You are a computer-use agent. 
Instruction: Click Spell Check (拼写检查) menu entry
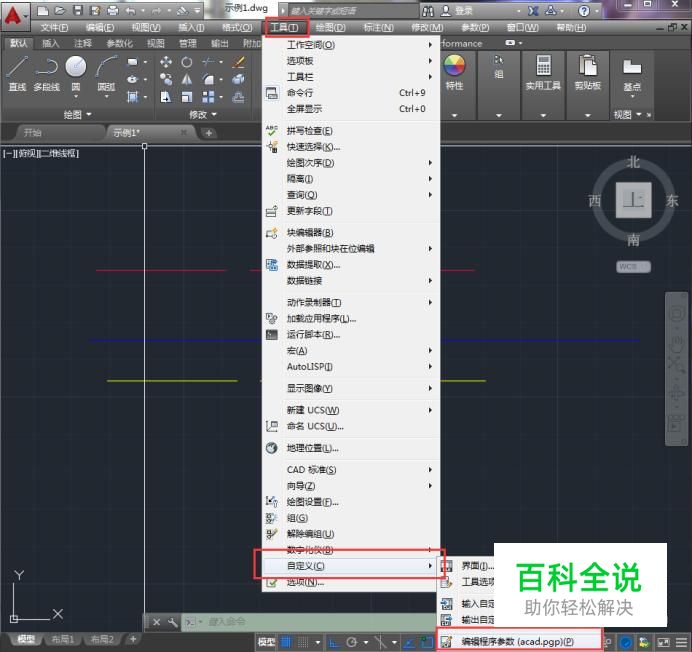(x=351, y=131)
